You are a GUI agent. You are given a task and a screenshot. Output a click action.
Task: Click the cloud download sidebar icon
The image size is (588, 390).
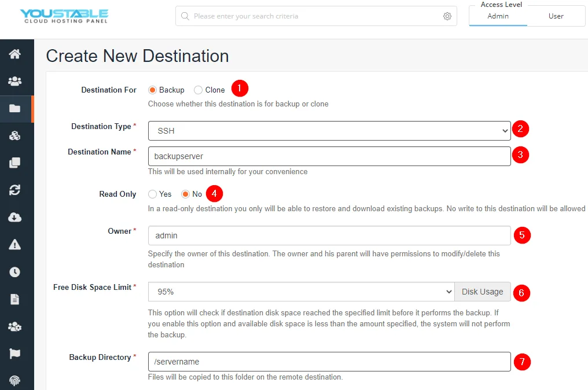[14, 217]
